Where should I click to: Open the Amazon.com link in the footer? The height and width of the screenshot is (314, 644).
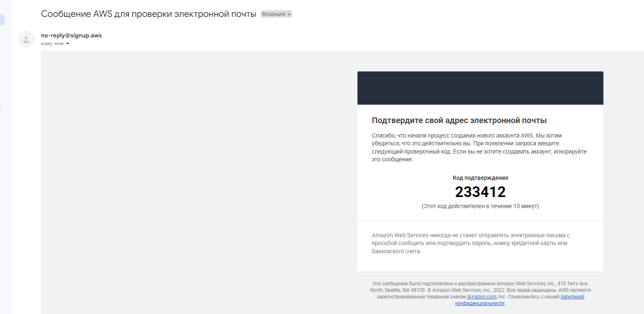tap(482, 297)
